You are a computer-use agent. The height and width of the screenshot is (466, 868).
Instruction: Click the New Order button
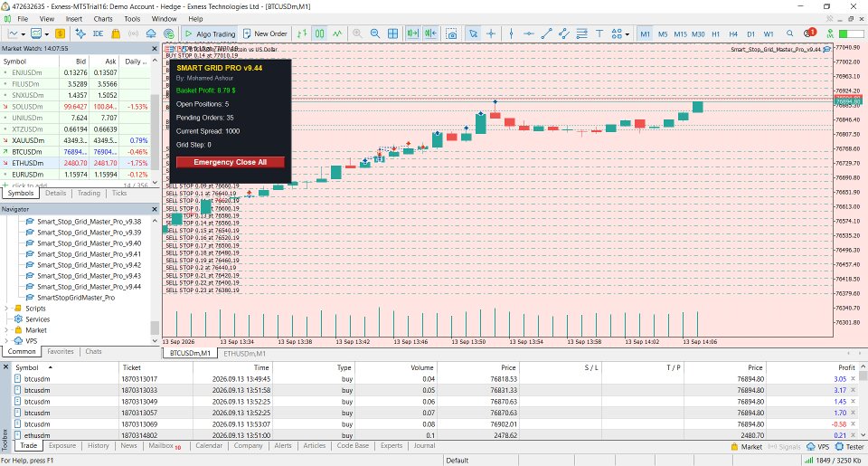265,33
